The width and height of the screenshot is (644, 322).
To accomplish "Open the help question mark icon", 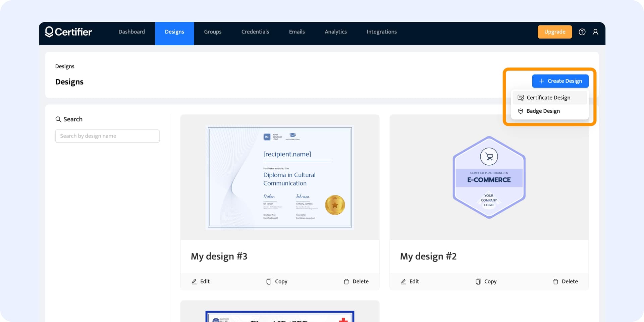I will coord(582,32).
